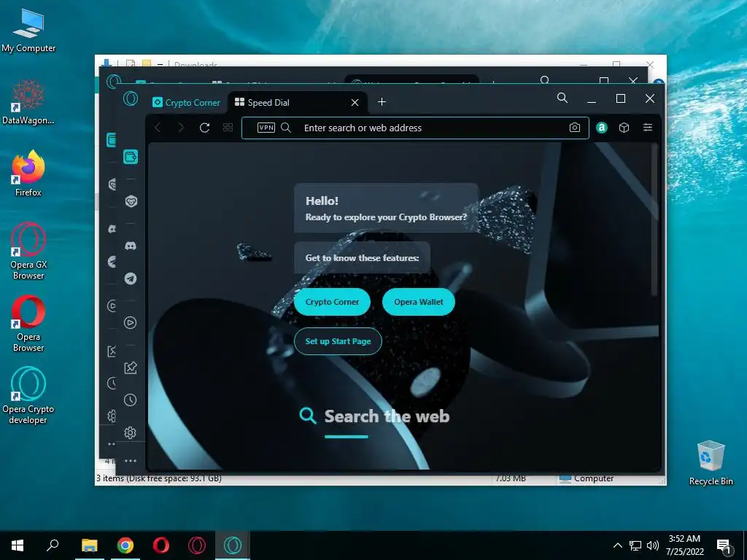Close the Speed Dial tab
This screenshot has height=560, width=747.
pyautogui.click(x=355, y=102)
